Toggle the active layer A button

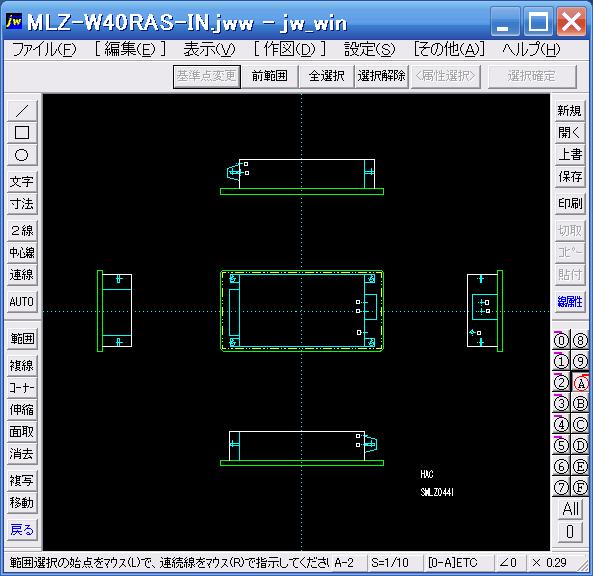click(580, 383)
